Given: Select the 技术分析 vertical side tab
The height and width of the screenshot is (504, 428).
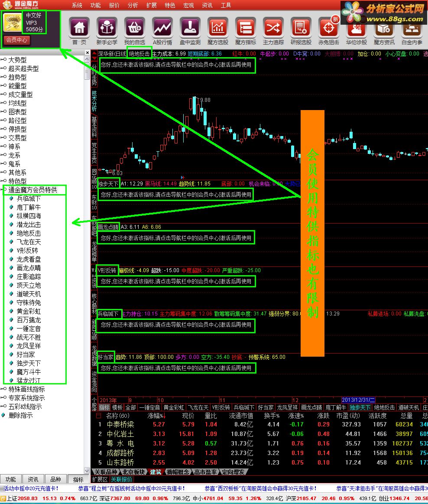Looking at the screenshot, I should [x=94, y=101].
